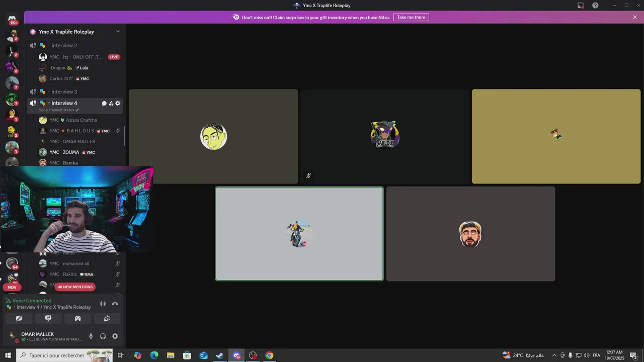Image resolution: width=644 pixels, height=362 pixels.
Task: Select user Azizos Chafcha in channel list
Action: click(80, 120)
